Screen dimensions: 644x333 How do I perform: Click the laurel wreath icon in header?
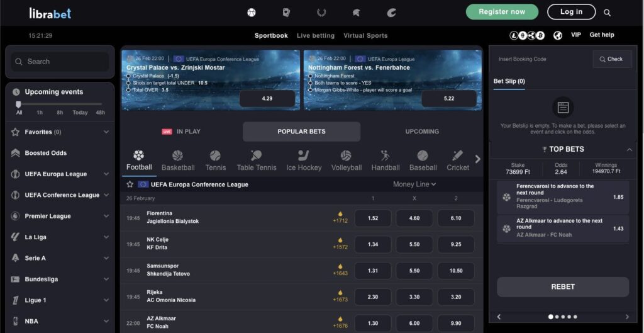(x=321, y=13)
